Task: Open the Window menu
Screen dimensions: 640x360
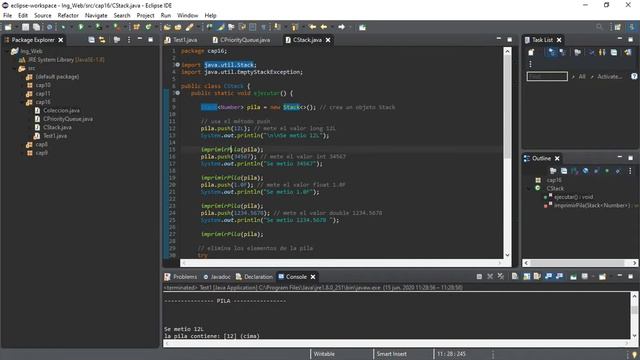Action: (187, 16)
